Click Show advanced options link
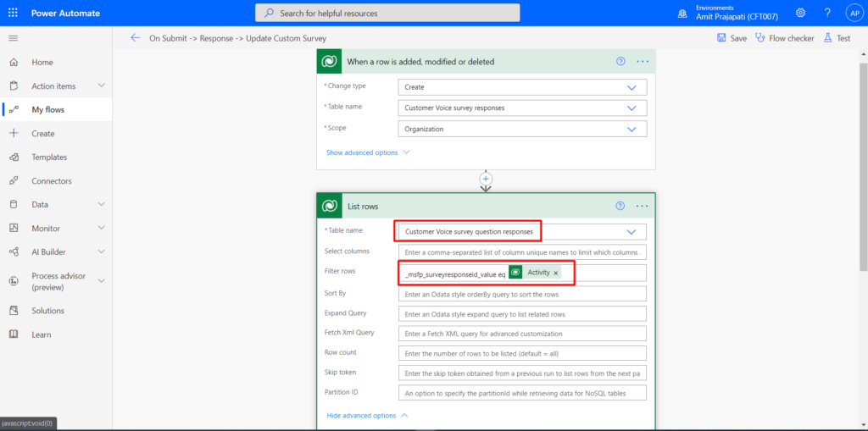 (x=362, y=152)
